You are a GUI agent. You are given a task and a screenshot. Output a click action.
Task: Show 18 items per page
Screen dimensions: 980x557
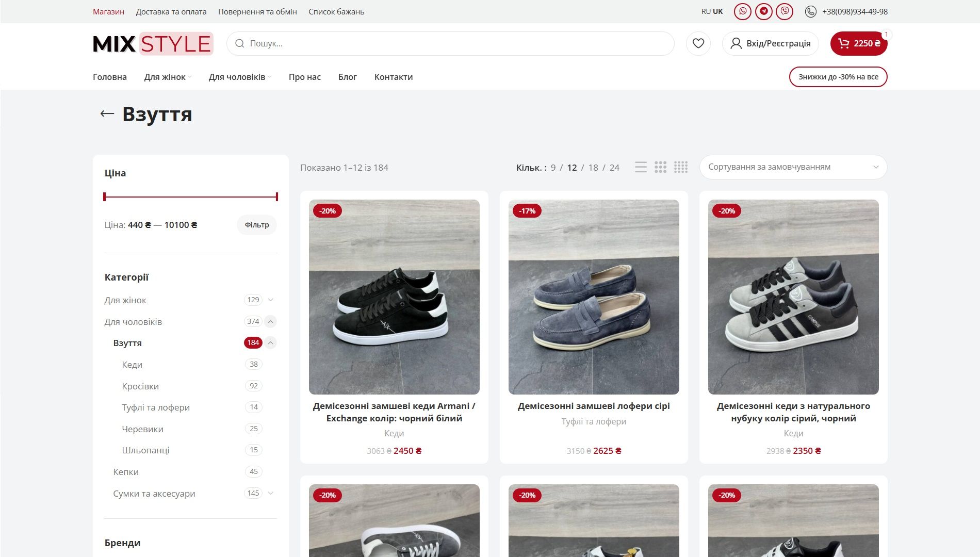593,168
